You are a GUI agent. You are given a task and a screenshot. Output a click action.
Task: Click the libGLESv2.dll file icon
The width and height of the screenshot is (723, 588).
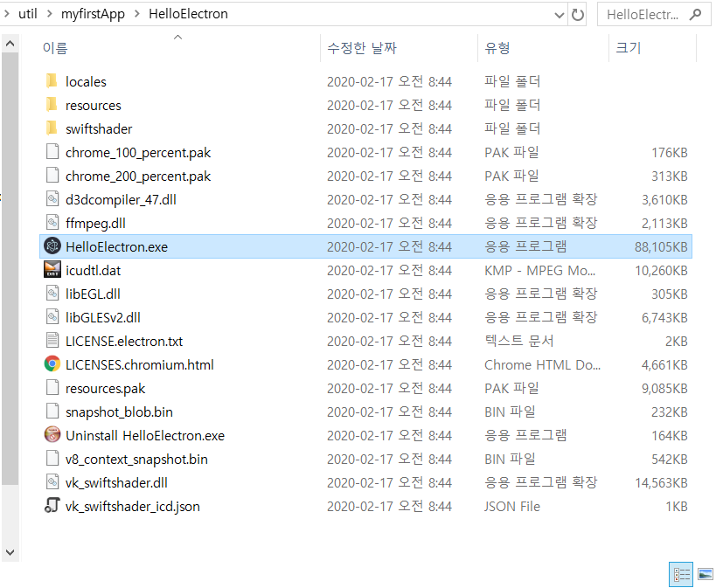[x=52, y=316]
